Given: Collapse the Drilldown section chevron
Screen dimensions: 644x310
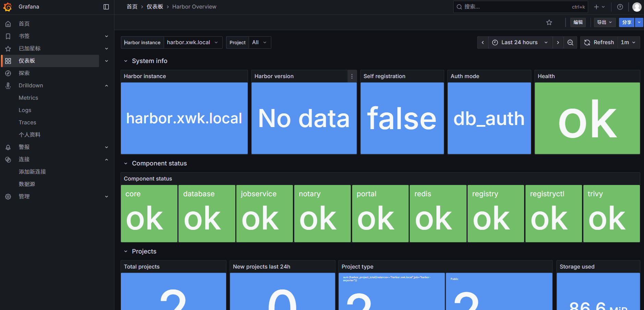Looking at the screenshot, I should tap(107, 86).
